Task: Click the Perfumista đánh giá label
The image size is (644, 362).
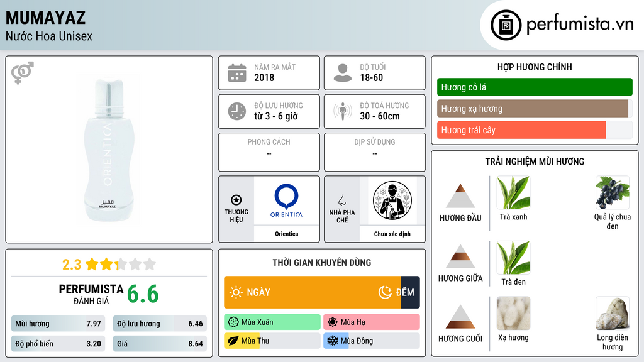Action: point(91,294)
